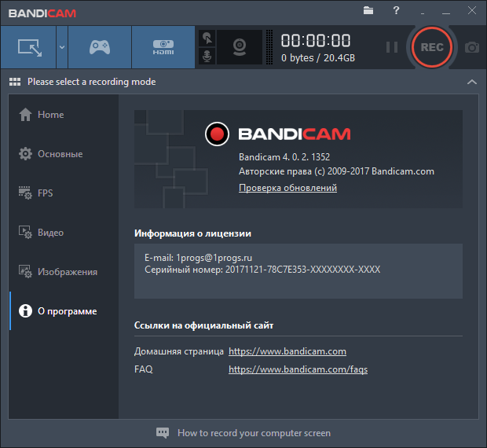This screenshot has height=448, width=487.
Task: Click How to record your computer screen
Action: (x=253, y=433)
